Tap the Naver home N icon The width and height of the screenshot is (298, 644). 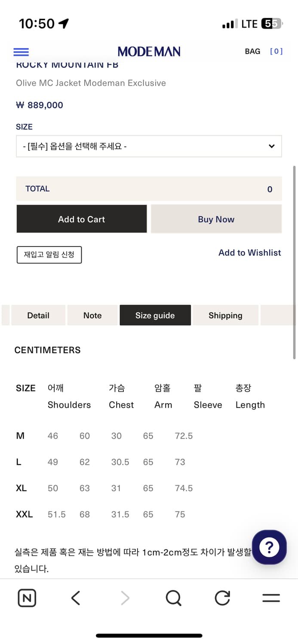tap(27, 598)
